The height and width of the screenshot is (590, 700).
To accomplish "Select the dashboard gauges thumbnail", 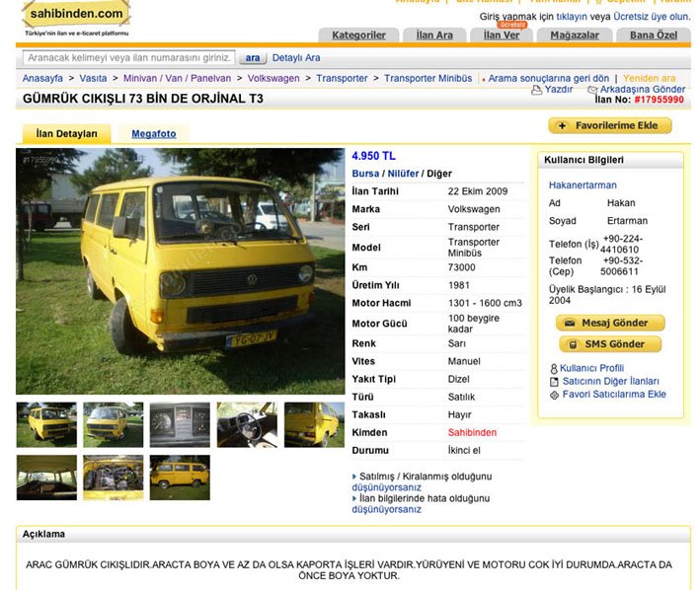I will pyautogui.click(x=180, y=425).
